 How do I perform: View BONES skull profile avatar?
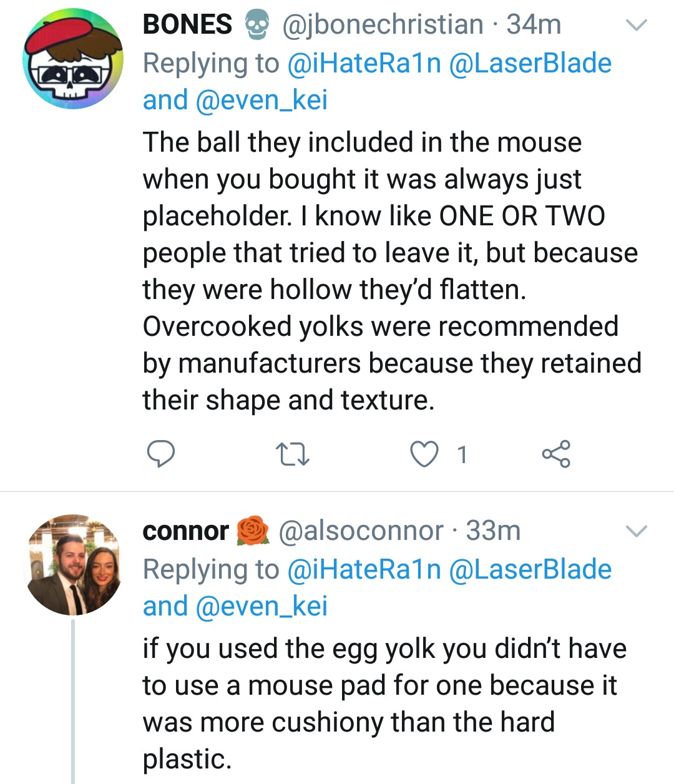[73, 59]
